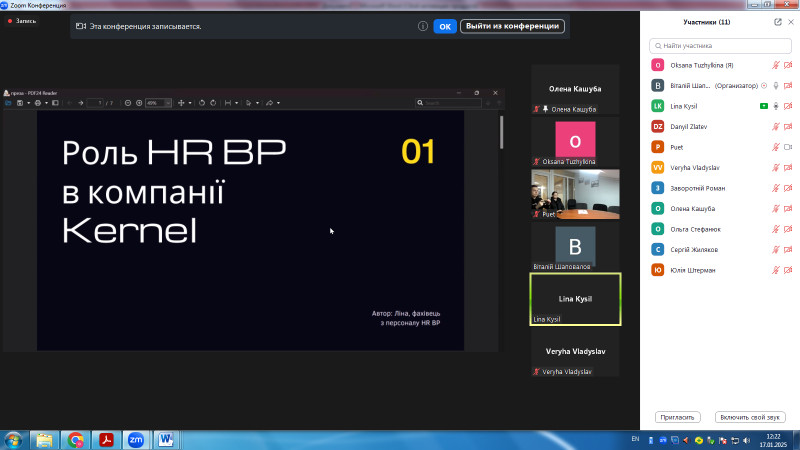This screenshot has height=450, width=800.
Task: Toggle Puet's camera icon in participants
Action: (788, 147)
